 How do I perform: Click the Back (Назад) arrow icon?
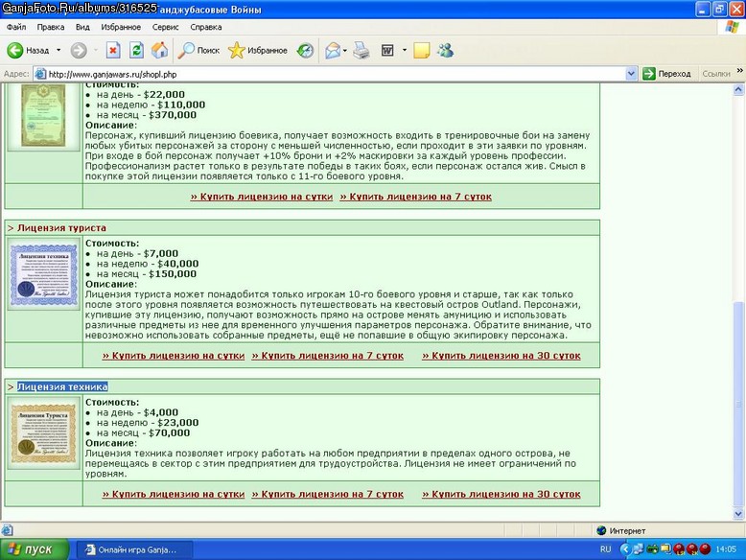tap(14, 50)
